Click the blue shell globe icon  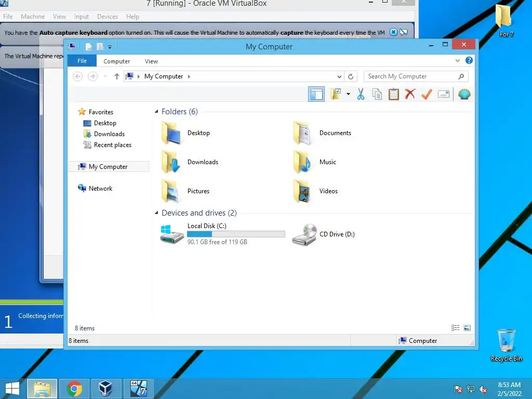click(x=464, y=94)
